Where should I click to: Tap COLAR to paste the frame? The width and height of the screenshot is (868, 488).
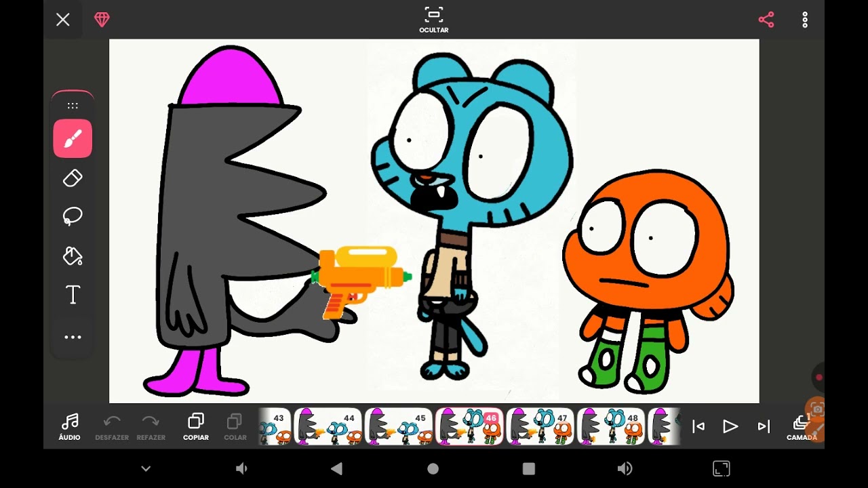[235, 427]
